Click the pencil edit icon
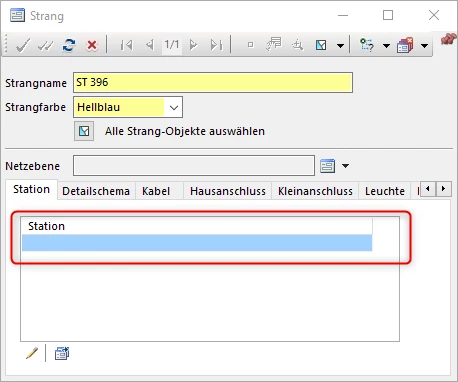 pyautogui.click(x=32, y=353)
